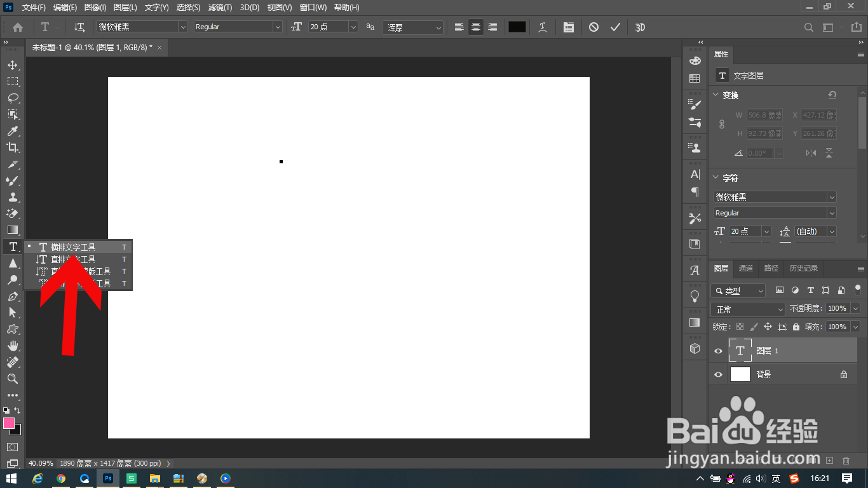Select the Lasso tool
Screen dimensions: 868x488
(12, 98)
